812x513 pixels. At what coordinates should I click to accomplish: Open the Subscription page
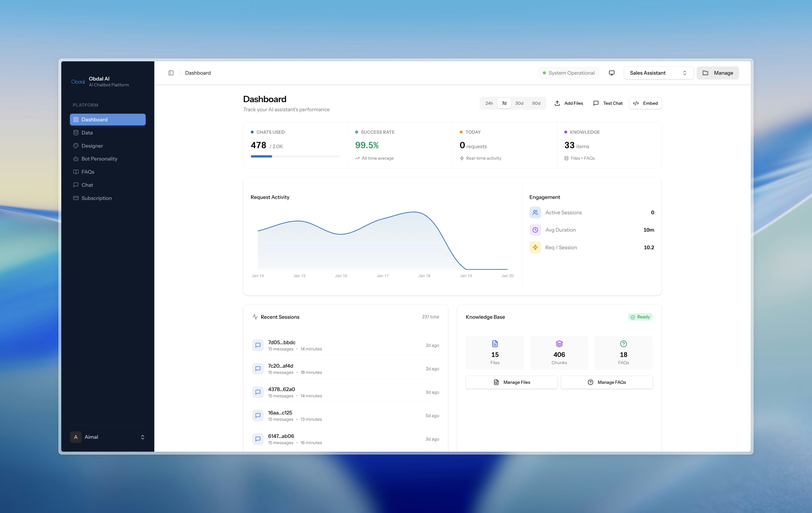tap(108, 198)
